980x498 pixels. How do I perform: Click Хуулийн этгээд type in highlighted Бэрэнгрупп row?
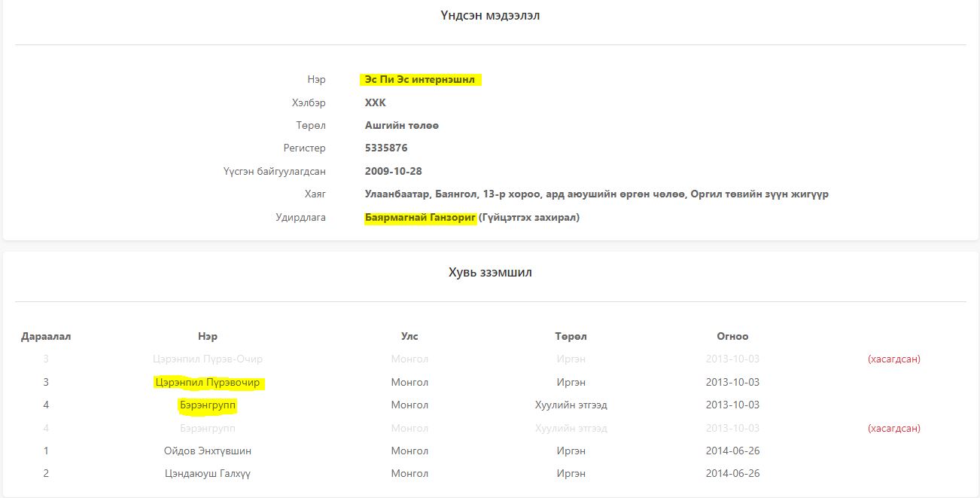pyautogui.click(x=571, y=405)
